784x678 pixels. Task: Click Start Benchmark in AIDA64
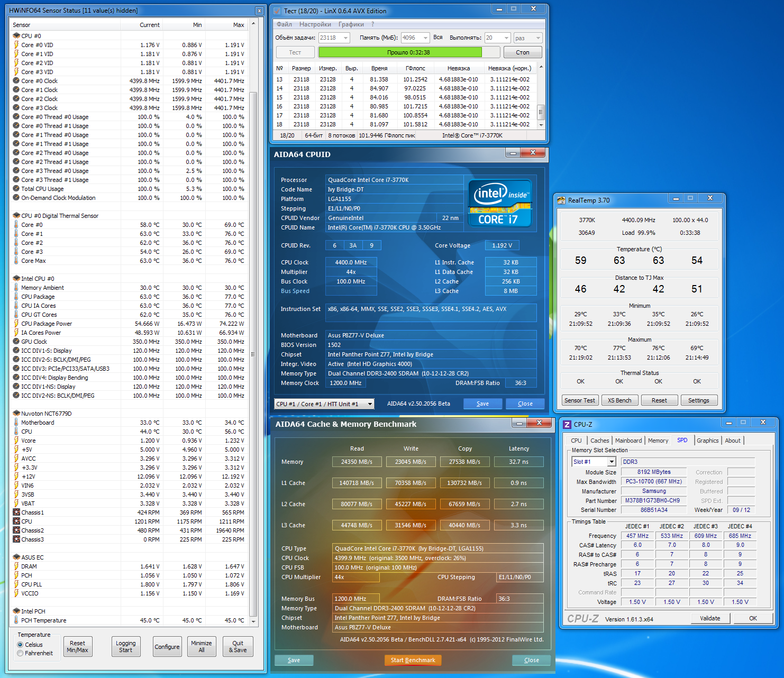click(413, 660)
